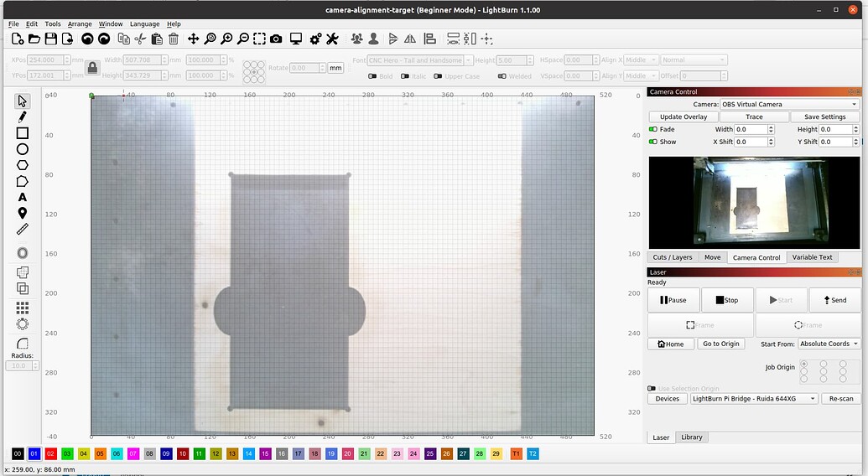Toggle the Fade switch in Camera Control
This screenshot has height=476, width=868.
[x=653, y=129]
